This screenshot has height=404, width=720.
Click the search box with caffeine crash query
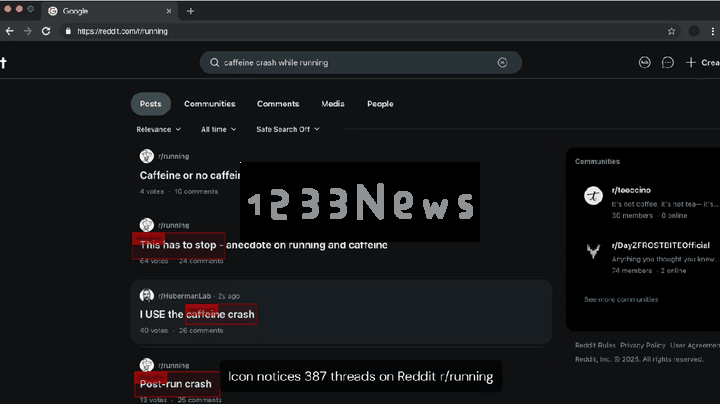(x=360, y=62)
